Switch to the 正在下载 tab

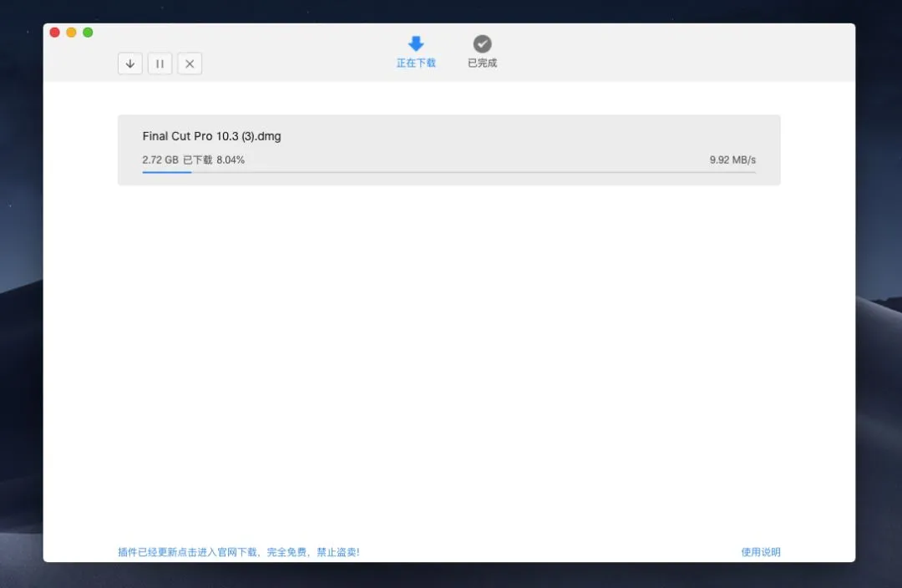[416, 52]
